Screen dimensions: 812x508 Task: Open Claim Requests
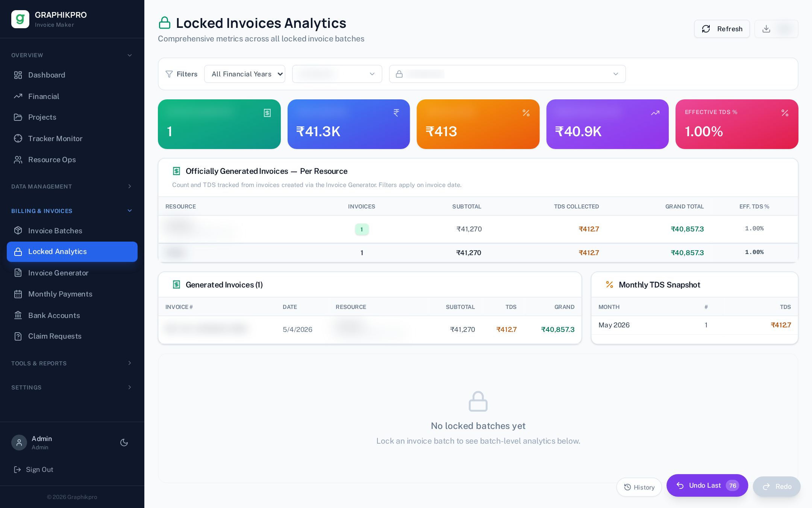[x=72, y=336]
